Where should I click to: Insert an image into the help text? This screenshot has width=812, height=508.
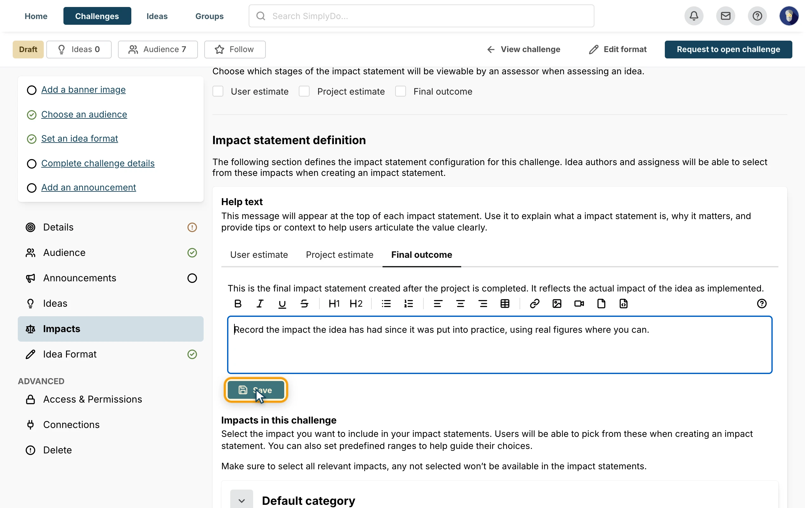tap(557, 304)
